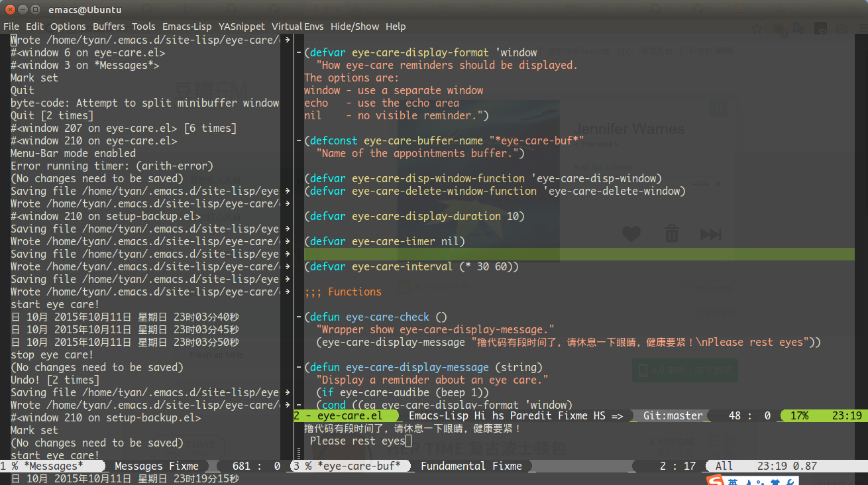Click Fixme in the *eye-care-buf* mode line
The width and height of the screenshot is (868, 485).
point(507,466)
